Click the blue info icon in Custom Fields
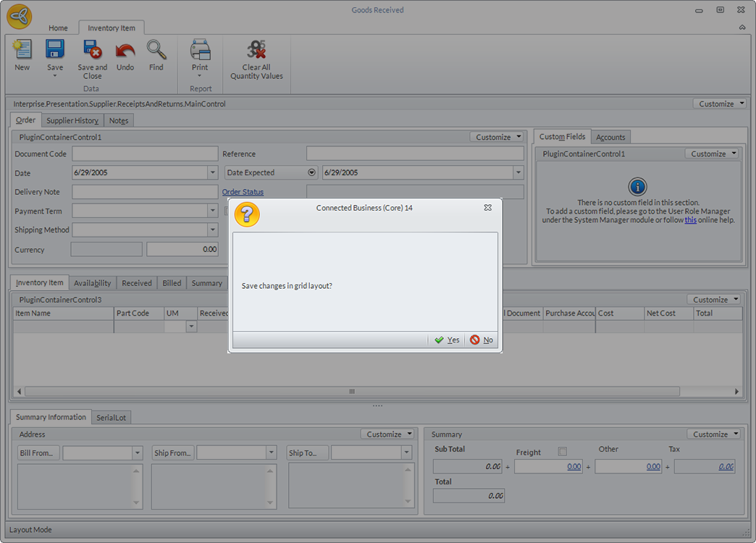Image resolution: width=756 pixels, height=543 pixels. coord(637,186)
